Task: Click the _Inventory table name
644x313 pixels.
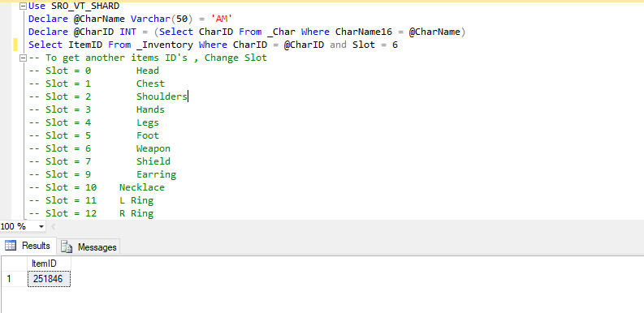Action: coord(164,45)
